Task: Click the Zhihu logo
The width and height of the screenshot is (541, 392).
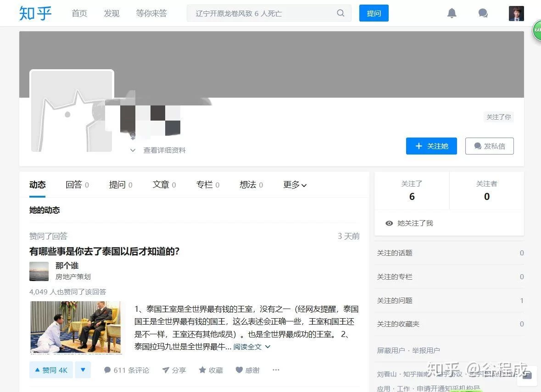Action: click(x=35, y=13)
